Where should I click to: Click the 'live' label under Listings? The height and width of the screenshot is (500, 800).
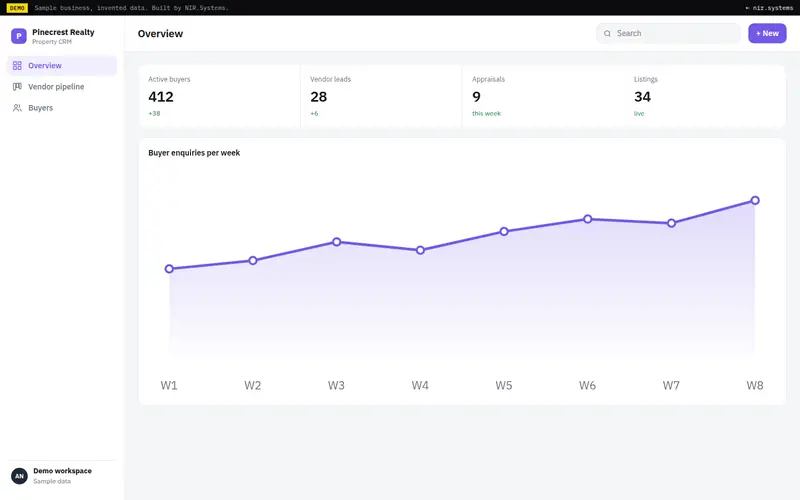pyautogui.click(x=639, y=113)
